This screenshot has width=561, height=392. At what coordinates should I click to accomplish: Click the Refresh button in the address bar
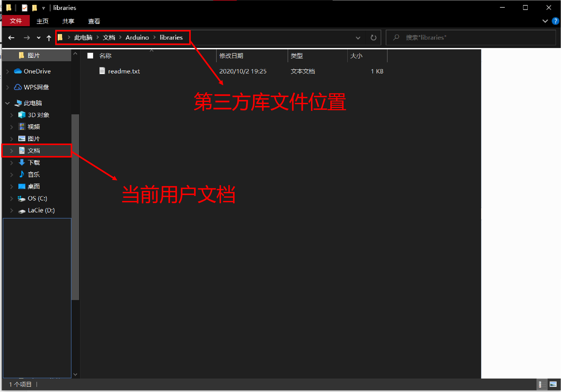pyautogui.click(x=373, y=38)
